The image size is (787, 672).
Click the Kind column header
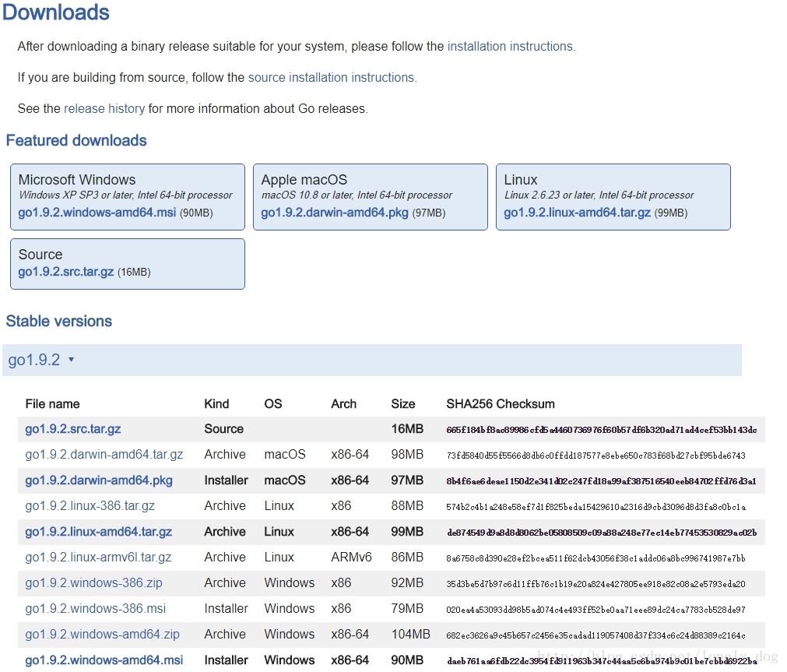click(216, 404)
